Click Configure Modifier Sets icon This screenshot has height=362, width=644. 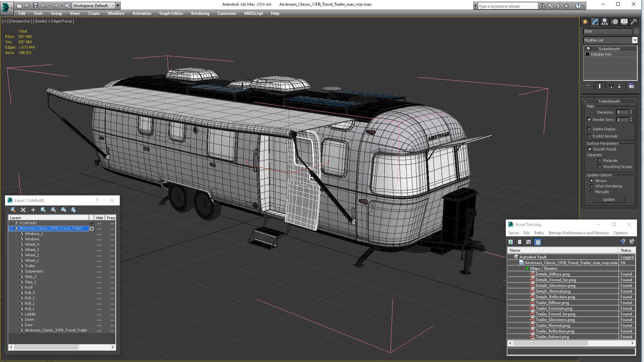click(631, 86)
